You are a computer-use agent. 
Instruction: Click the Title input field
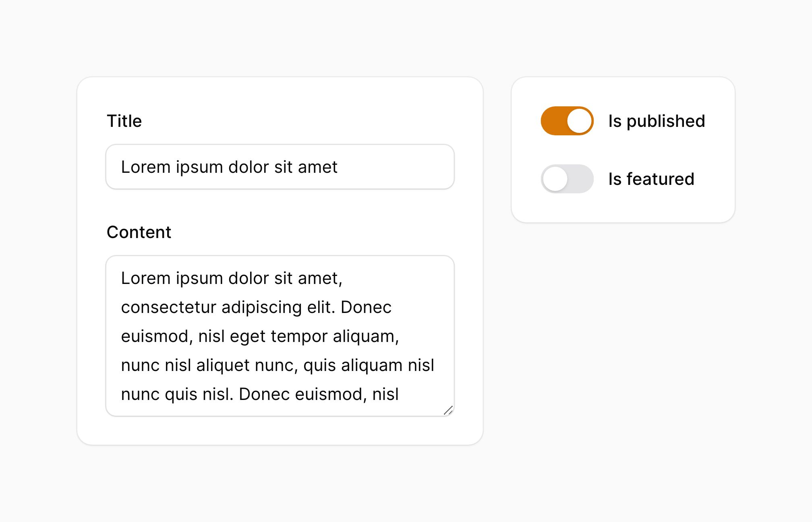point(280,167)
